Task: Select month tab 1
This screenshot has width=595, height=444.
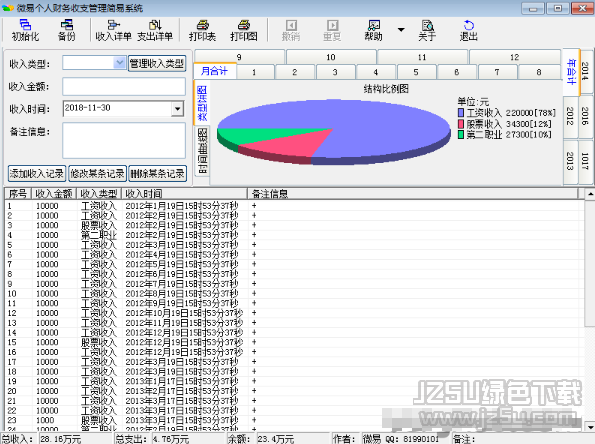Action: pyautogui.click(x=254, y=72)
